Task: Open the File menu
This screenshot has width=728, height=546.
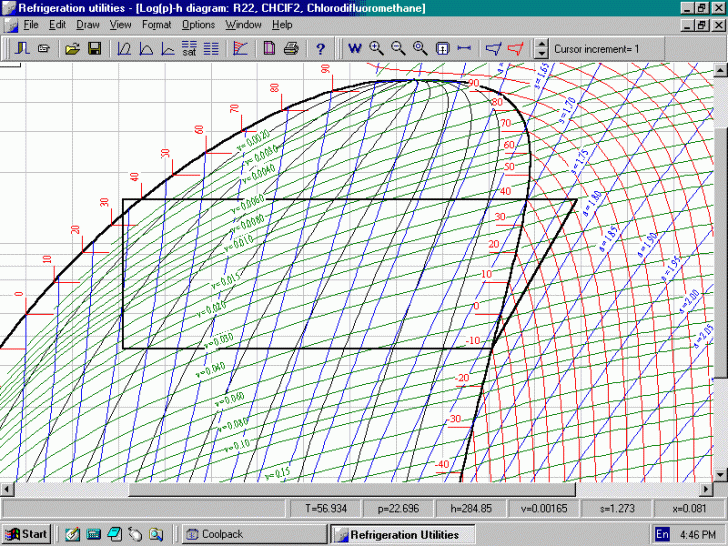Action: tap(31, 25)
